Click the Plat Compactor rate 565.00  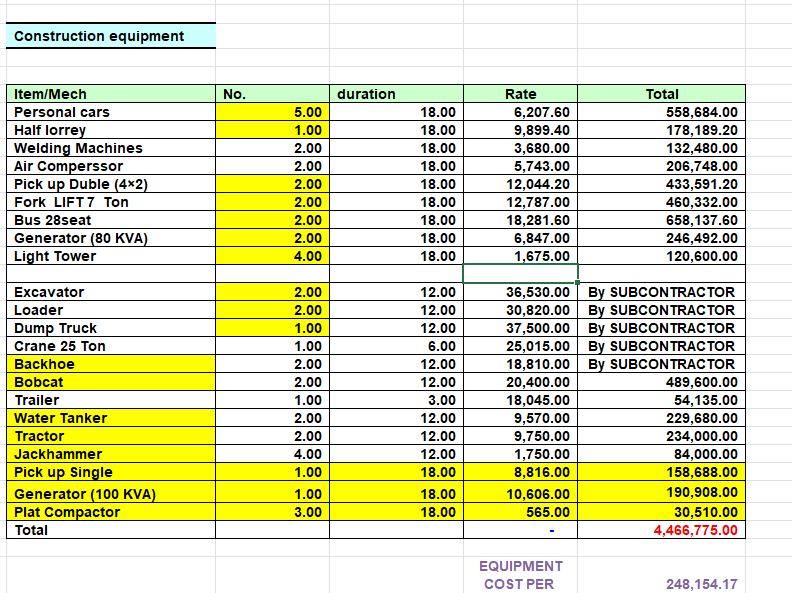[520, 512]
